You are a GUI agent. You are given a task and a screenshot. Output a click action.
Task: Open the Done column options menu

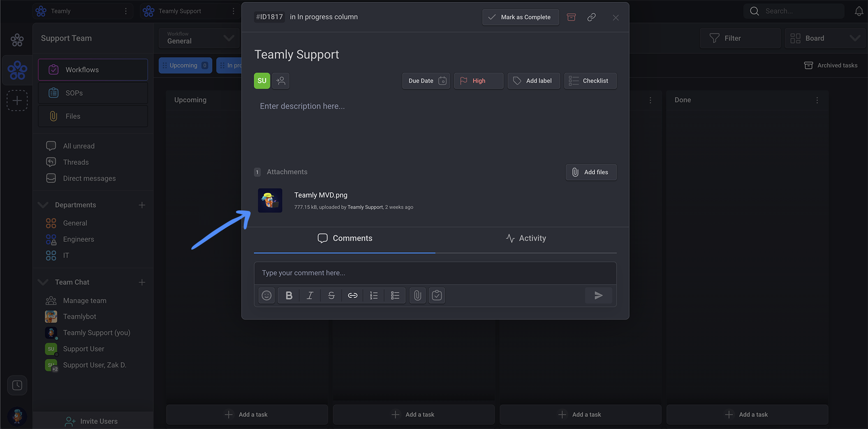817,100
